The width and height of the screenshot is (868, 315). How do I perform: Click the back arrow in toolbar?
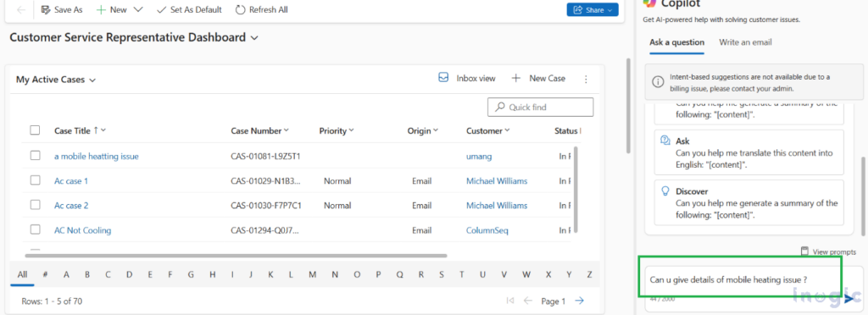(21, 9)
